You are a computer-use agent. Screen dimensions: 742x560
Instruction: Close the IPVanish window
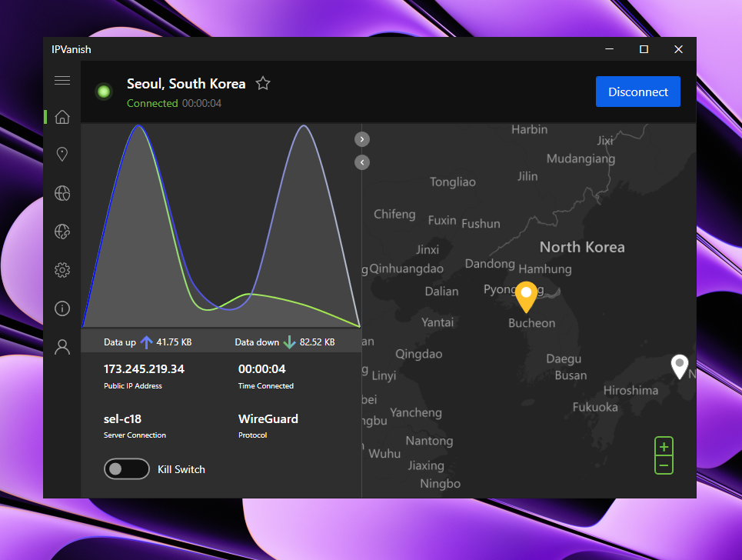(x=678, y=49)
